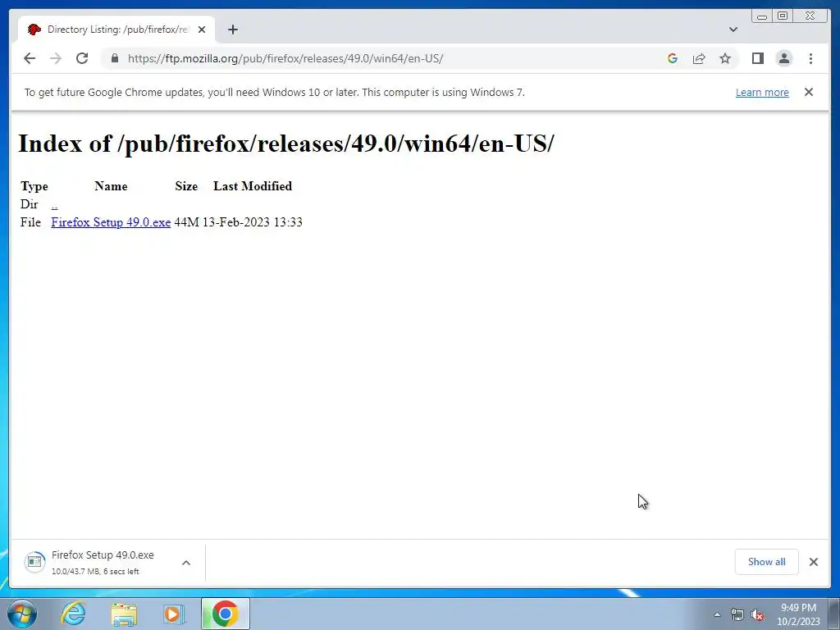Open the Learn more link about Chrome updates
The image size is (840, 630).
tap(762, 92)
